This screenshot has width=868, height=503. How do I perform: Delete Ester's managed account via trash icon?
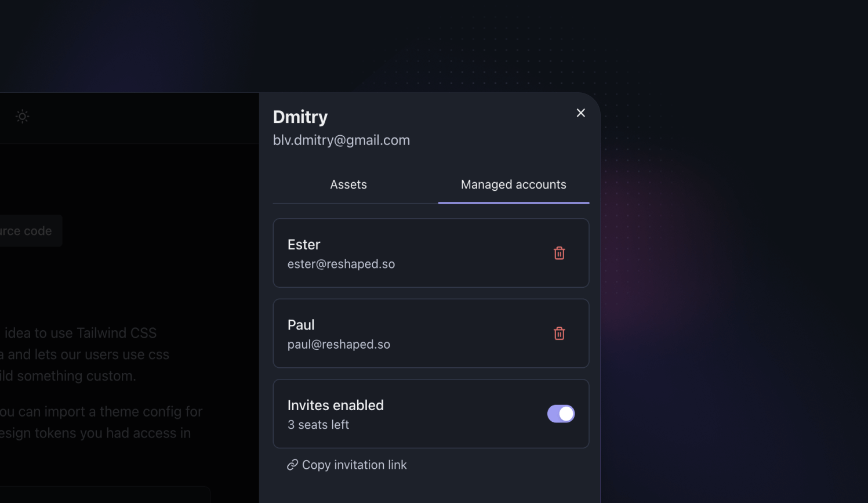(x=559, y=253)
